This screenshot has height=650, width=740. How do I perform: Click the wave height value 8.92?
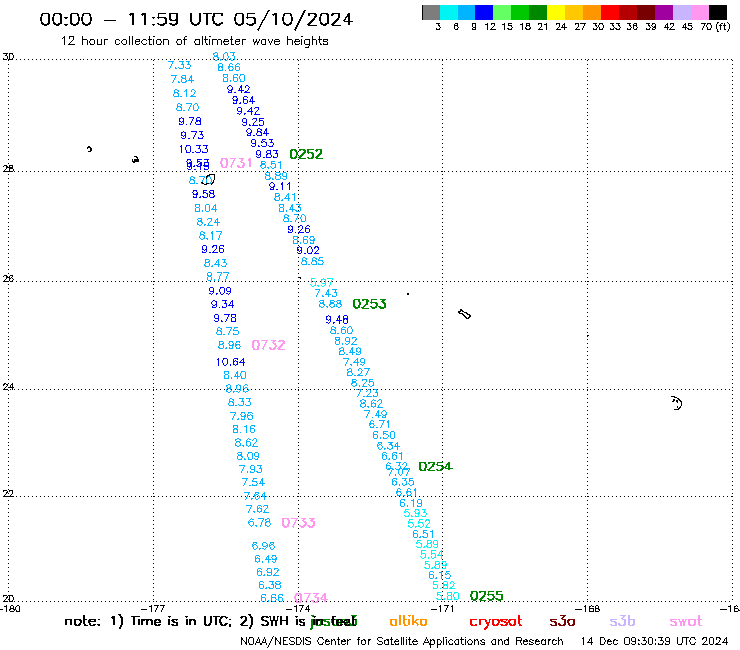pos(346,341)
